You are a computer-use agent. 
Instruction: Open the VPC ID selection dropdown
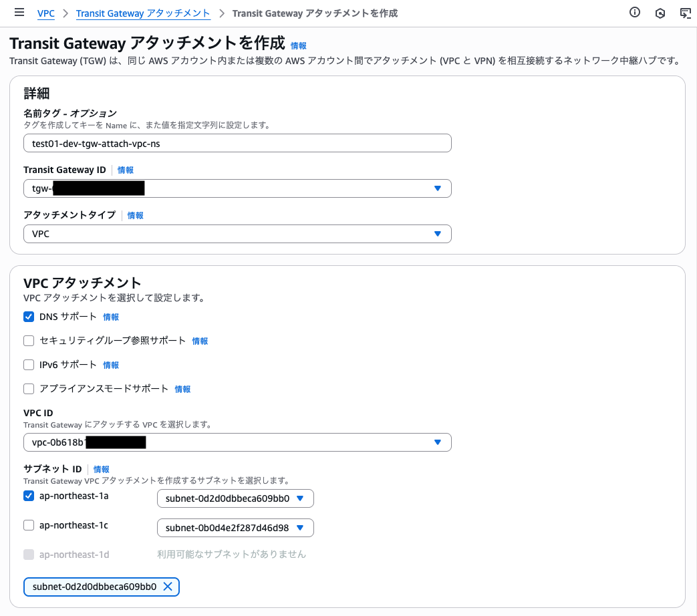438,442
